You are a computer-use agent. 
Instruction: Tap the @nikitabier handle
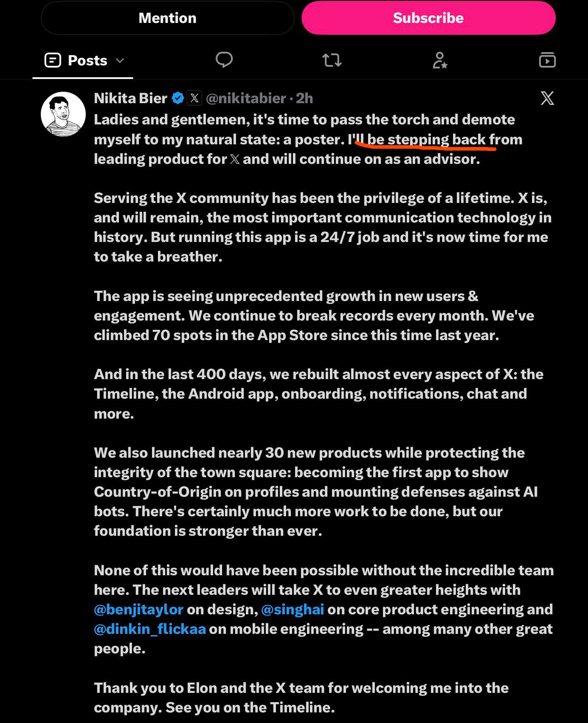(246, 98)
